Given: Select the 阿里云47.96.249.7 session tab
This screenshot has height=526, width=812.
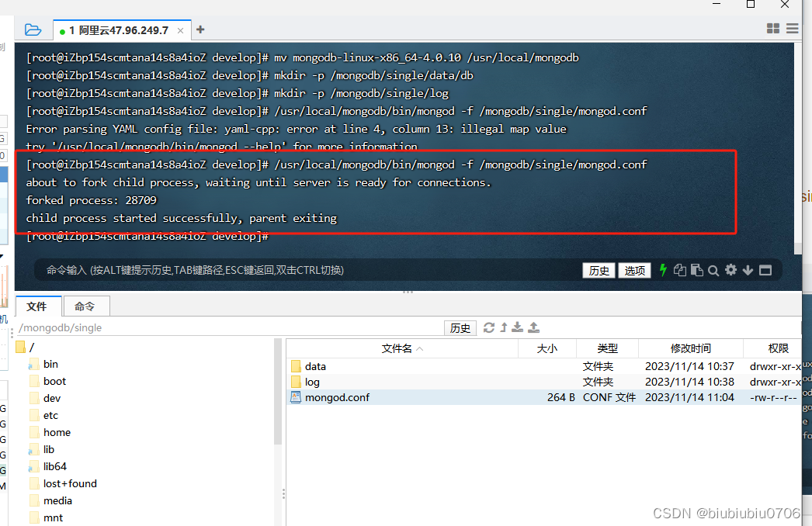Looking at the screenshot, I should pos(116,30).
